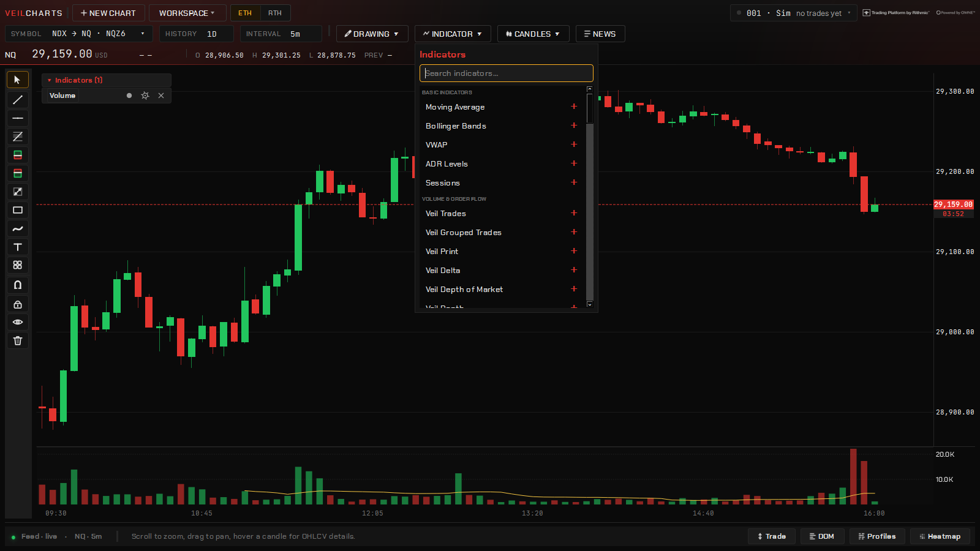Delete drawings with the trash icon
This screenshot has width=980, height=551.
(18, 340)
